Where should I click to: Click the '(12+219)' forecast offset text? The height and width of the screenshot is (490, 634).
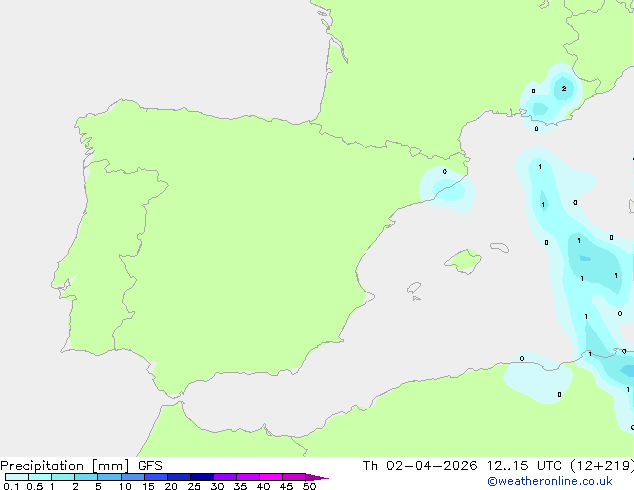(602, 466)
